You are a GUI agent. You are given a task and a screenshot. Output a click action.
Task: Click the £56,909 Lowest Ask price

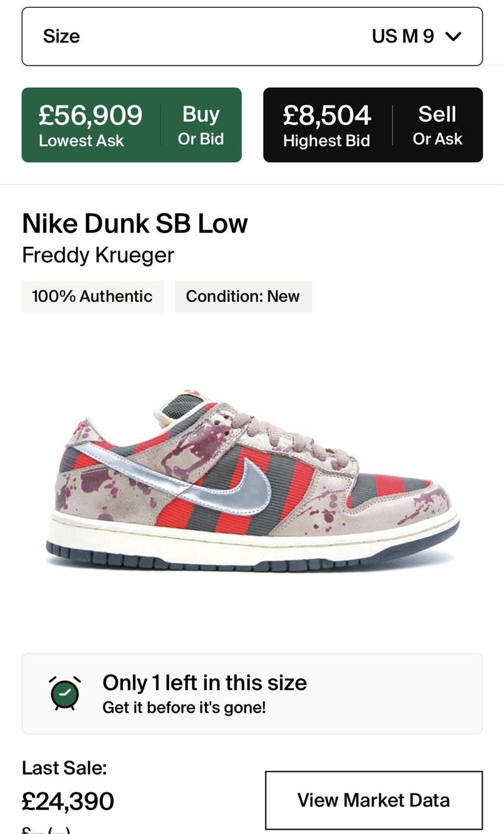pyautogui.click(x=90, y=115)
